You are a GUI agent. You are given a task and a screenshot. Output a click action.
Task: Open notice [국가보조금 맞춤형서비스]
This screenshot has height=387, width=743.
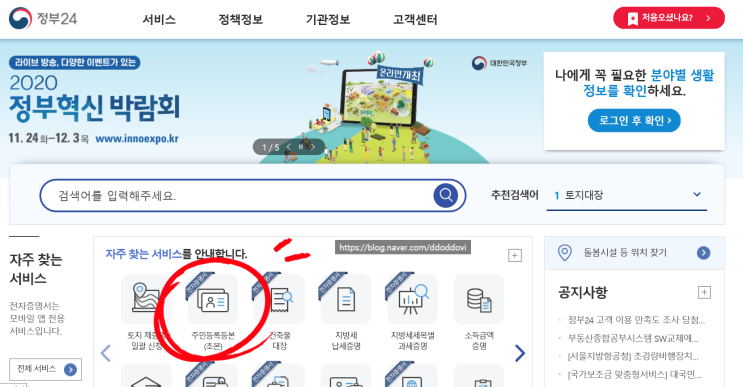[634, 375]
